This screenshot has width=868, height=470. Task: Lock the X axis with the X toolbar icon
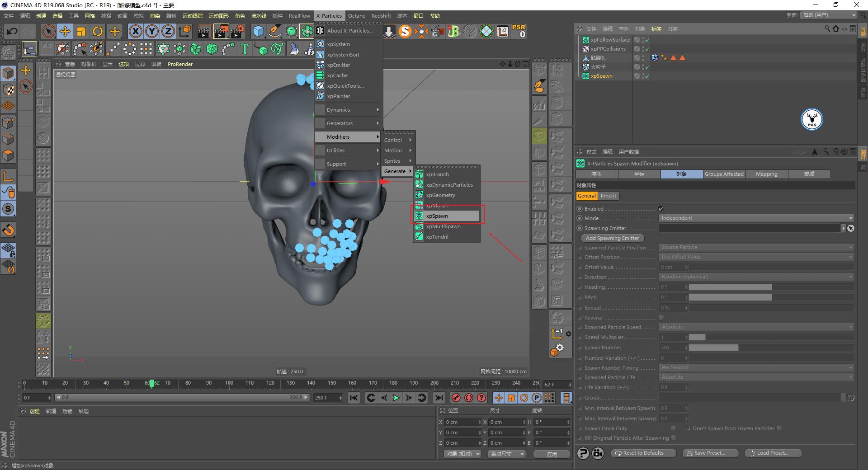[x=136, y=31]
